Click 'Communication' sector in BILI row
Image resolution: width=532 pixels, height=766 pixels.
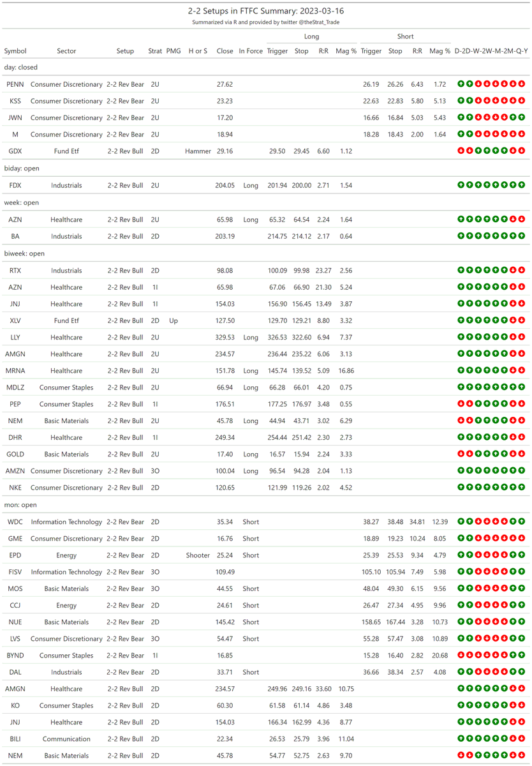click(66, 739)
